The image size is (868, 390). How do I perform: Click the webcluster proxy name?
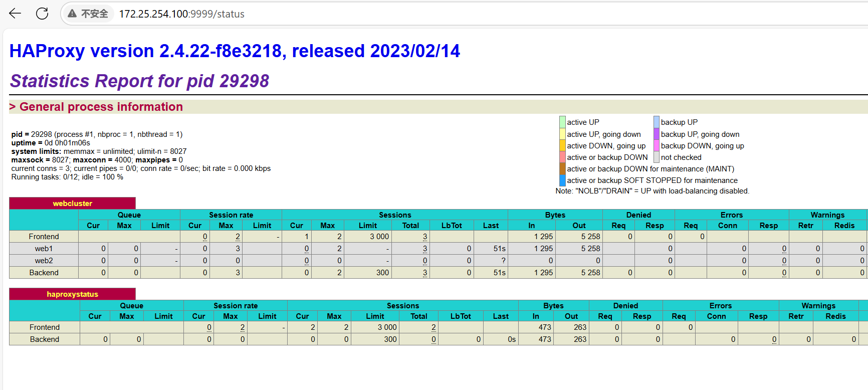click(72, 203)
